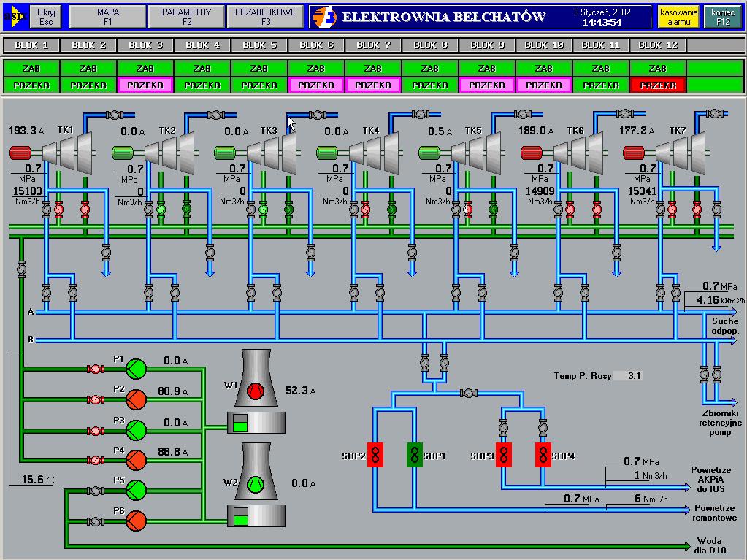Click the Powietrze remontowe label
This screenshot has height=560, width=747.
(715, 513)
